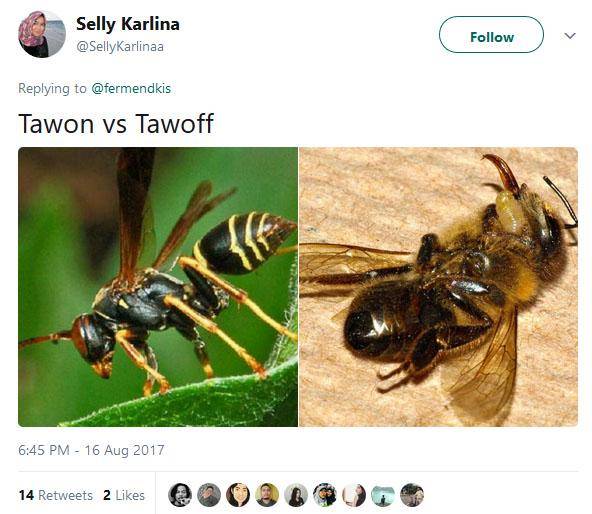Image resolution: width=592 pixels, height=514 pixels.
Task: View the dead bee photo on the right
Action: (x=438, y=287)
